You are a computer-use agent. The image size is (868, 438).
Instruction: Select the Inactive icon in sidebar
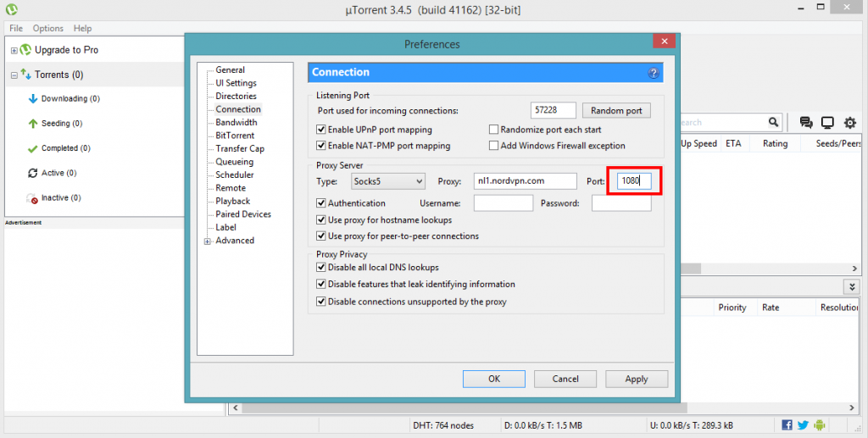[x=32, y=198]
